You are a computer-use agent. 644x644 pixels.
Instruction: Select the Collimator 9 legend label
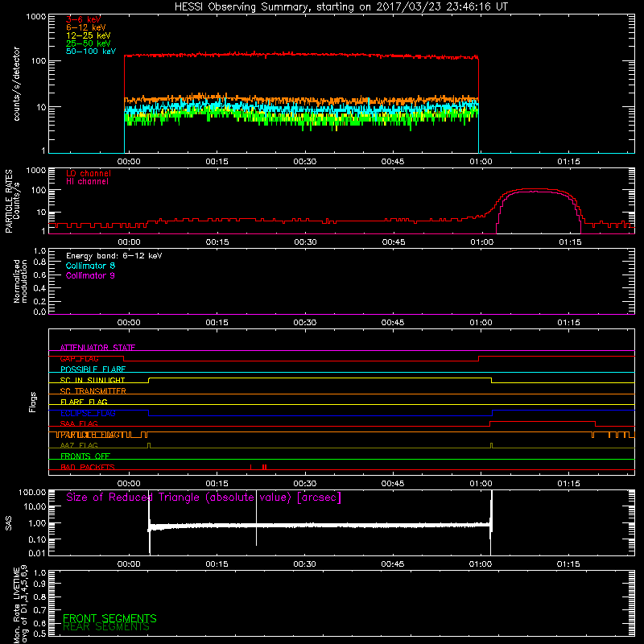[x=90, y=275]
